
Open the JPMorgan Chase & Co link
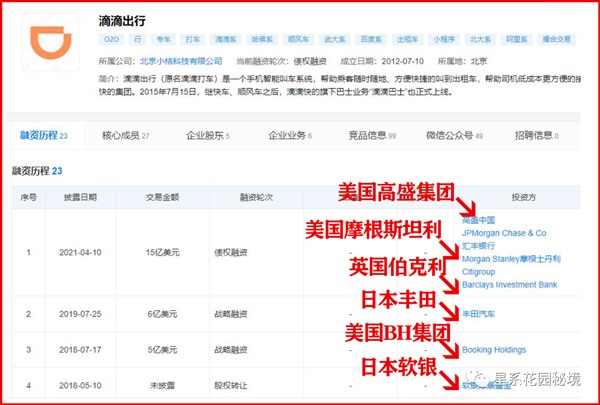click(504, 233)
